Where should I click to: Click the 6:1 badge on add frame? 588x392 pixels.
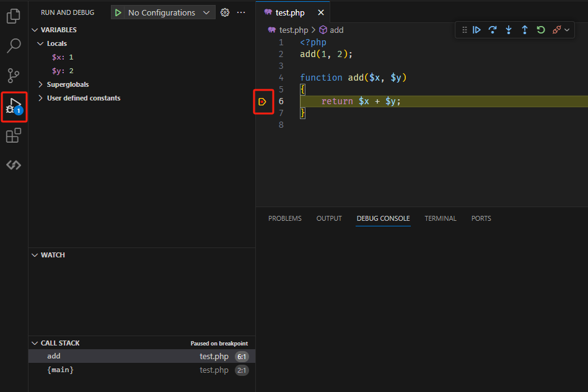click(242, 357)
